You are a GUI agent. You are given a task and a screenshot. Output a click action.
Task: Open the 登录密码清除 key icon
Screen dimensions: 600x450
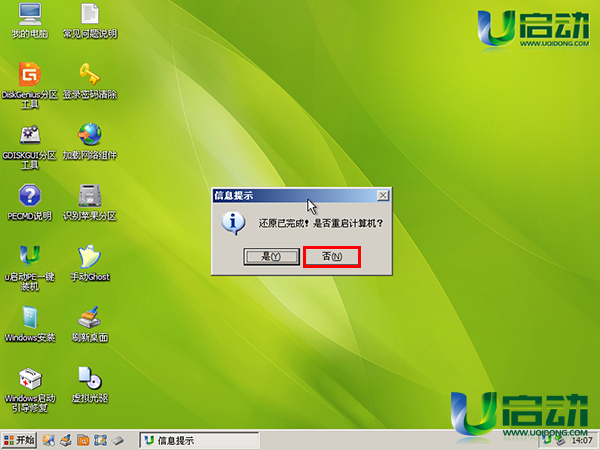click(90, 75)
